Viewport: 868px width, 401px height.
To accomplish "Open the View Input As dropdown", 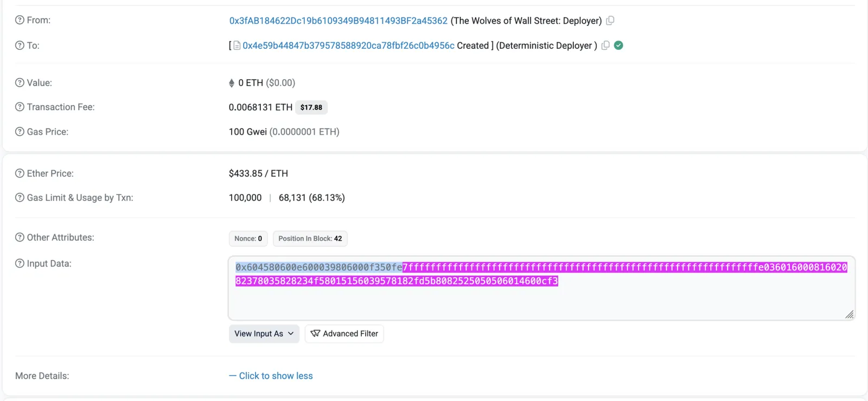I will coord(264,334).
